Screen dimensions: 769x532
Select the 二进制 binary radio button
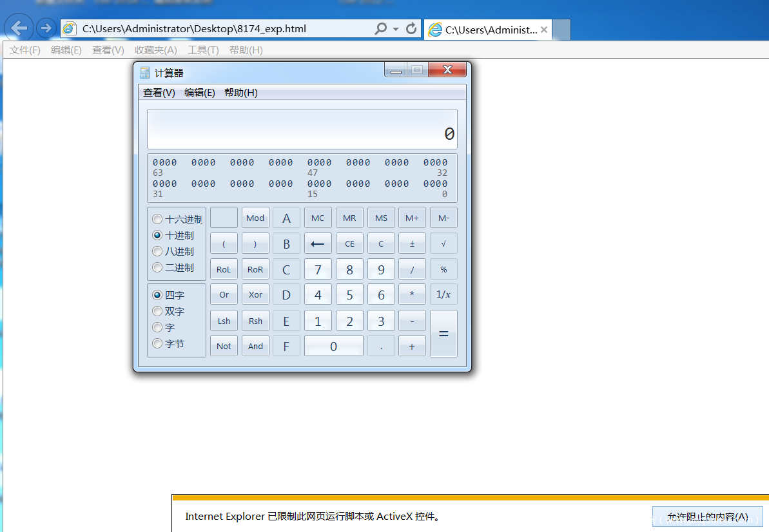pyautogui.click(x=157, y=268)
